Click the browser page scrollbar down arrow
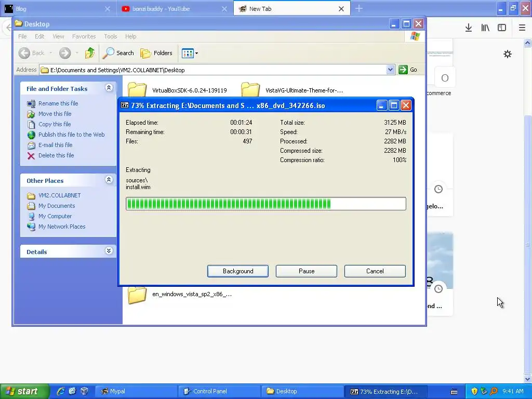 click(x=528, y=379)
